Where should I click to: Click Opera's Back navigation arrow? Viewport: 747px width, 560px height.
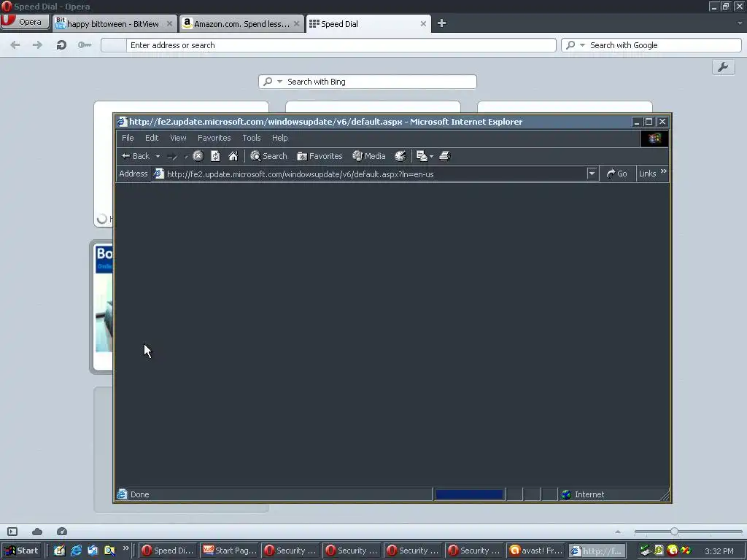pyautogui.click(x=15, y=45)
